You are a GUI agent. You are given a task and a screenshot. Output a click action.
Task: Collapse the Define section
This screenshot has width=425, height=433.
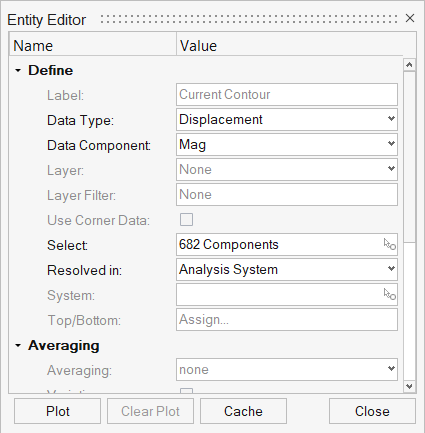[x=18, y=70]
